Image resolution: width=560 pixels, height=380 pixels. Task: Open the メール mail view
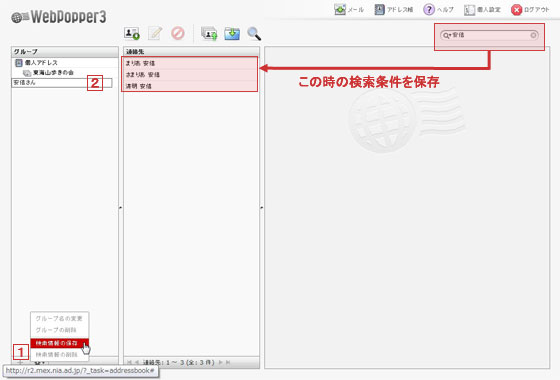tap(349, 10)
